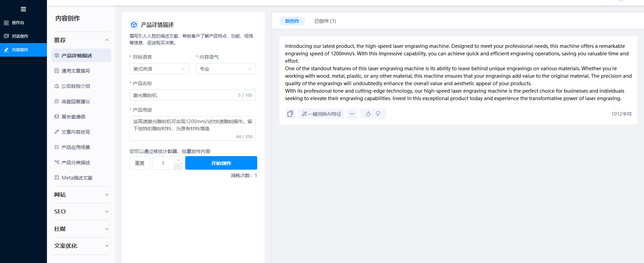Screen dimensions: 644x263
Task: Click the thumbs up icon
Action: click(x=368, y=114)
